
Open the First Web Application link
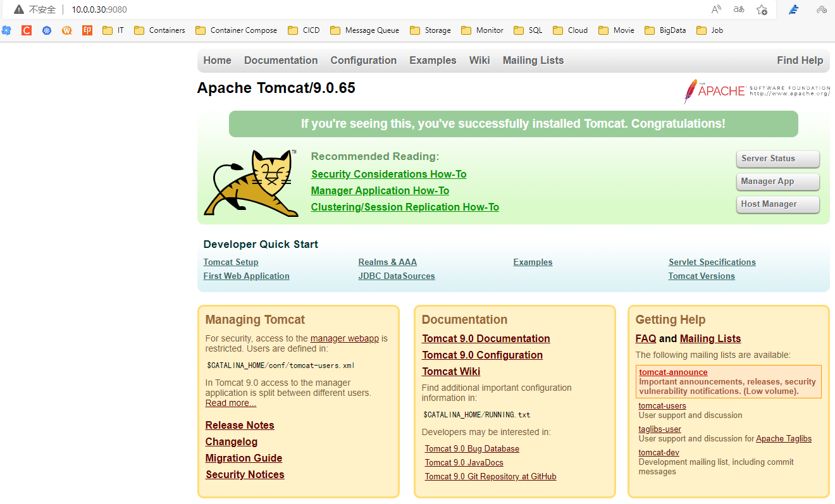pos(247,276)
